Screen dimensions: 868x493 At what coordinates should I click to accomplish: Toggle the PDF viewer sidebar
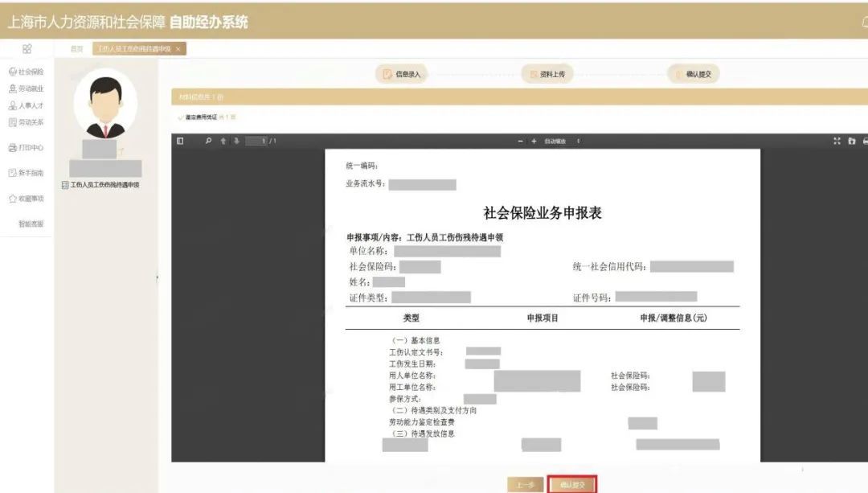click(180, 142)
